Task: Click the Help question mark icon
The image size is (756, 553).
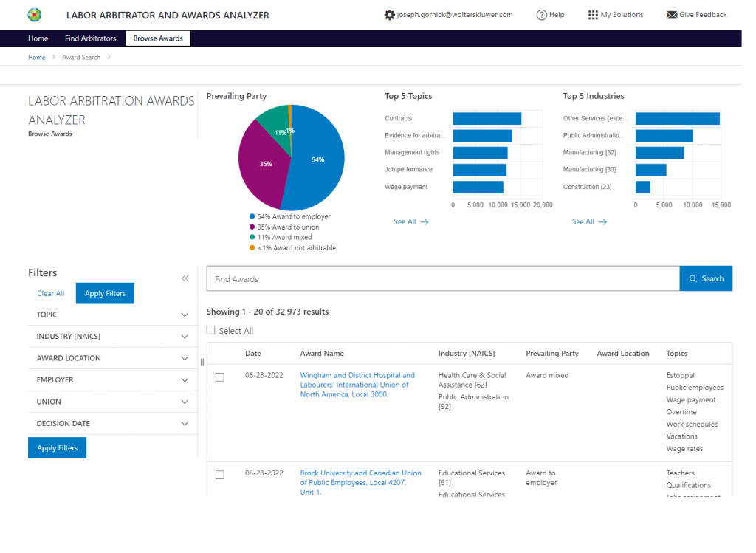Action: click(541, 15)
